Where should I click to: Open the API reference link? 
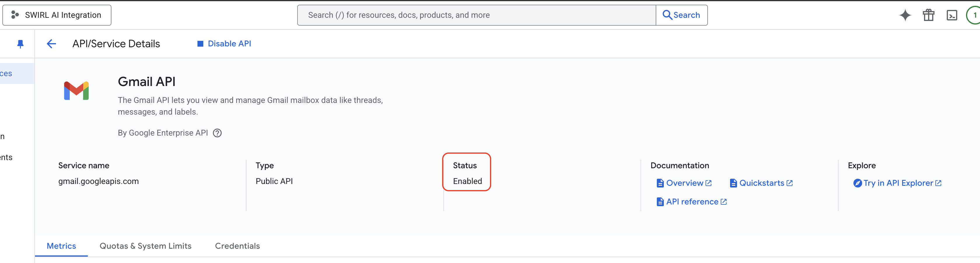tap(692, 202)
